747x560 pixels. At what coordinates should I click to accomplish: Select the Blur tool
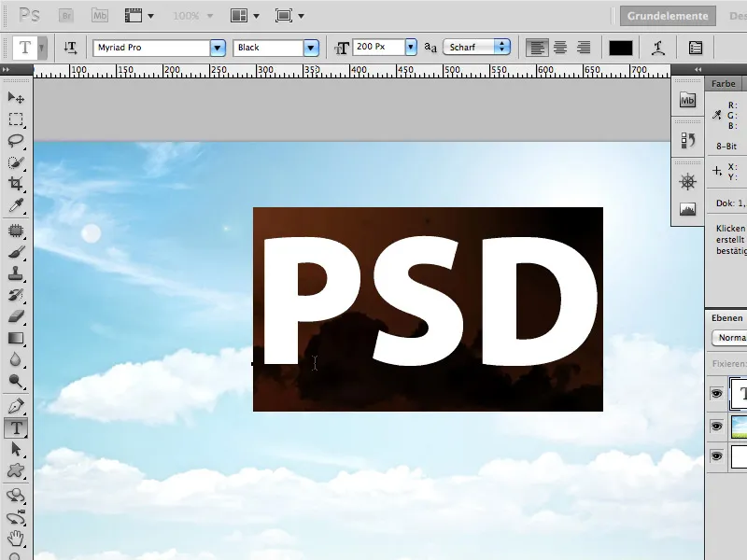click(x=16, y=359)
